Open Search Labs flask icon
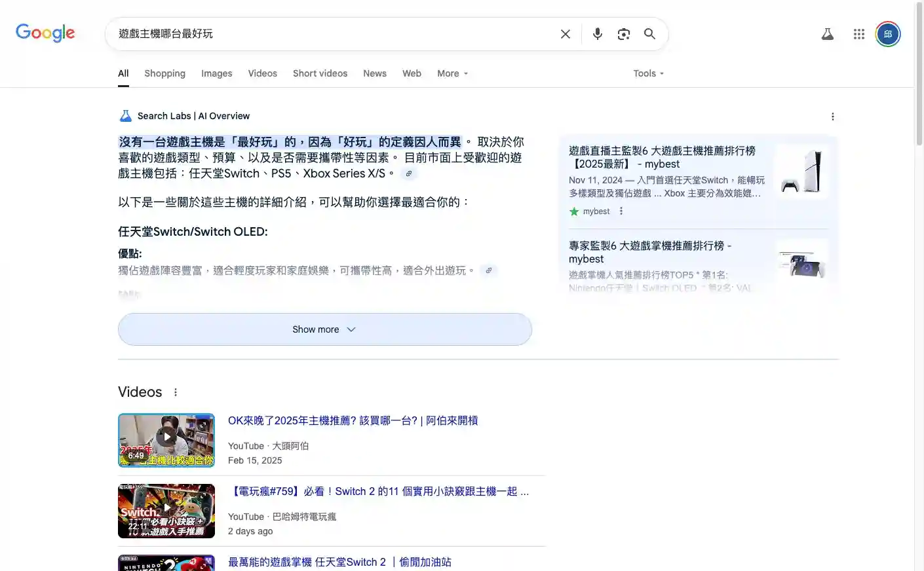Viewport: 924px width, 571px height. tap(828, 34)
